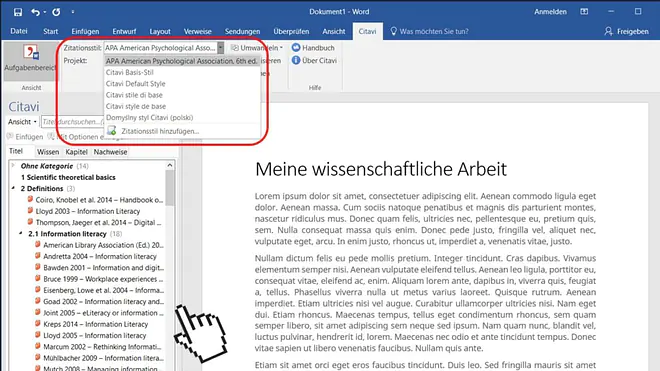This screenshot has width=660, height=371.
Task: Click heading 'Meine wissenschaftliche Arbeit'
Action: (x=381, y=169)
